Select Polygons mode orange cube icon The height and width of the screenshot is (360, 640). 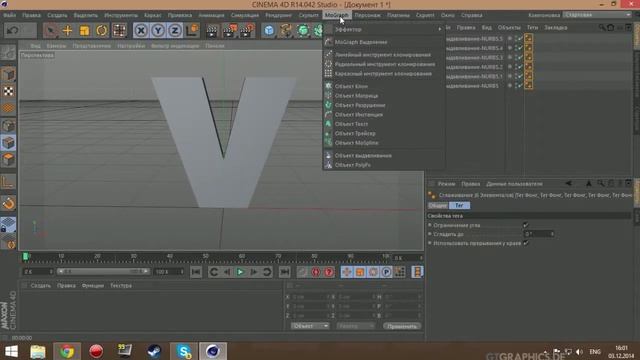(8, 160)
